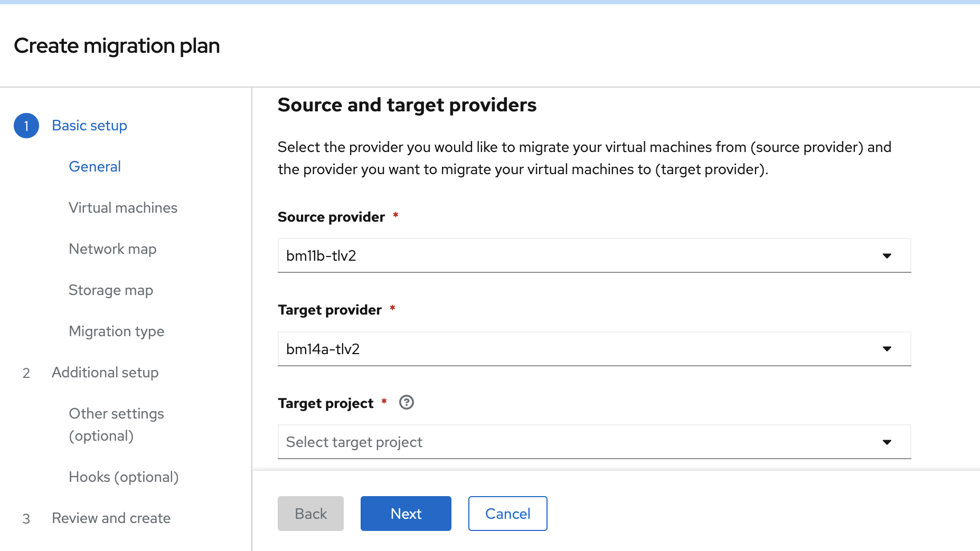Click the Back button
Screen dimensions: 980x551
coord(310,514)
